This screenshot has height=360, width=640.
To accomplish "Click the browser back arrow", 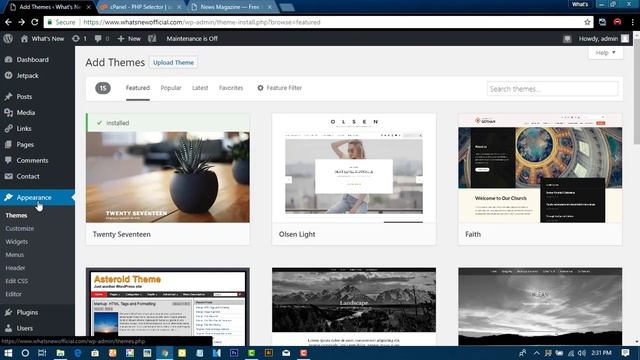I will pos(8,22).
